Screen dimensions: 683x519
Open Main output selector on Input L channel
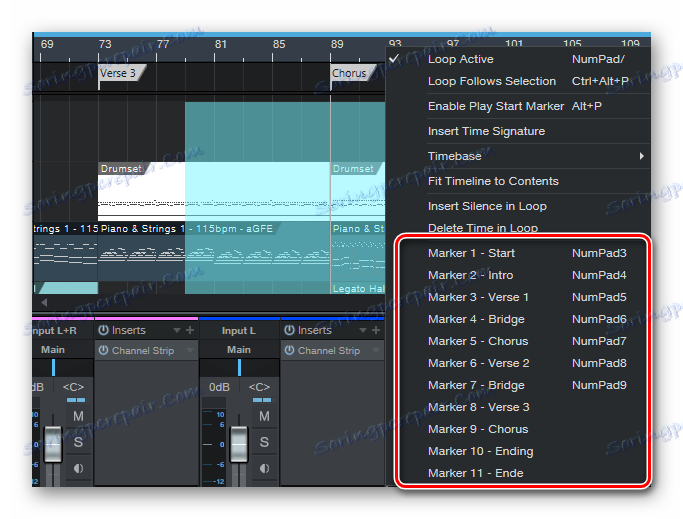coord(239,349)
